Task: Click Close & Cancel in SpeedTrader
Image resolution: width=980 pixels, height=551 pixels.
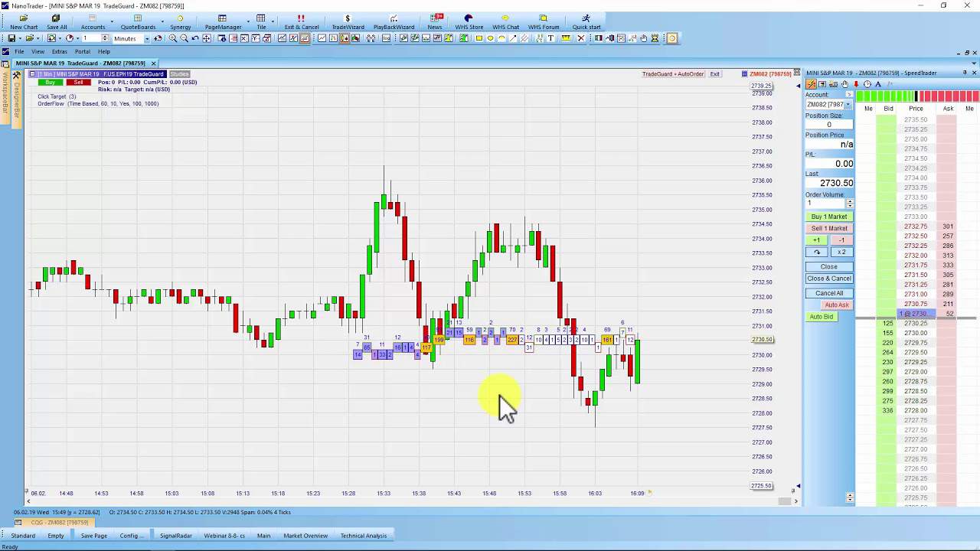Action: (829, 279)
